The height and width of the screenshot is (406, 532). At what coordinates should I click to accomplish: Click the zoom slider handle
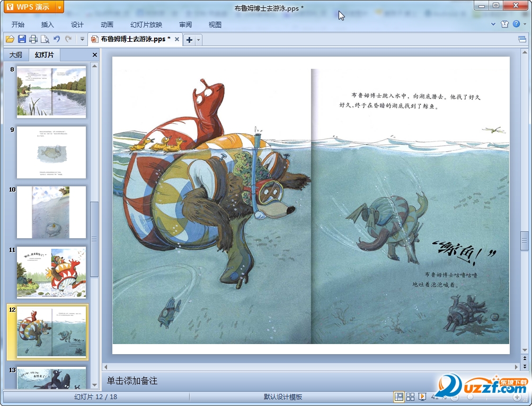point(470,397)
